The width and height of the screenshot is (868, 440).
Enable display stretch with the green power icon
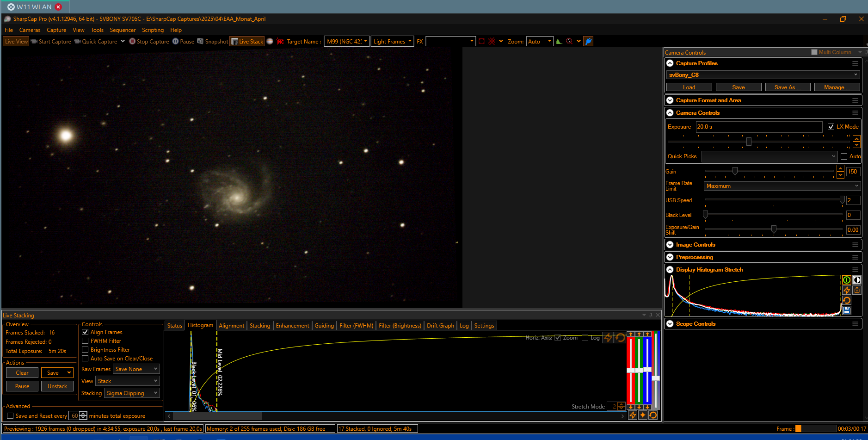pyautogui.click(x=847, y=280)
